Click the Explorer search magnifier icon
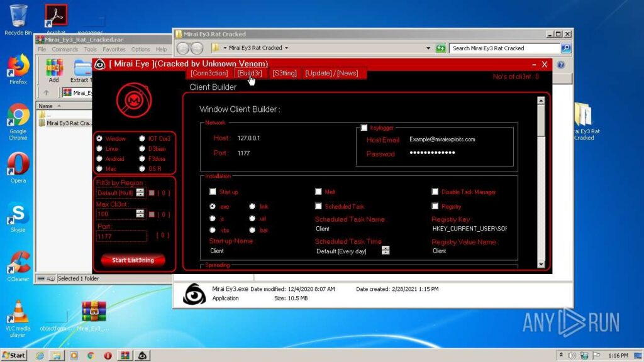This screenshot has height=362, width=644. [566, 48]
